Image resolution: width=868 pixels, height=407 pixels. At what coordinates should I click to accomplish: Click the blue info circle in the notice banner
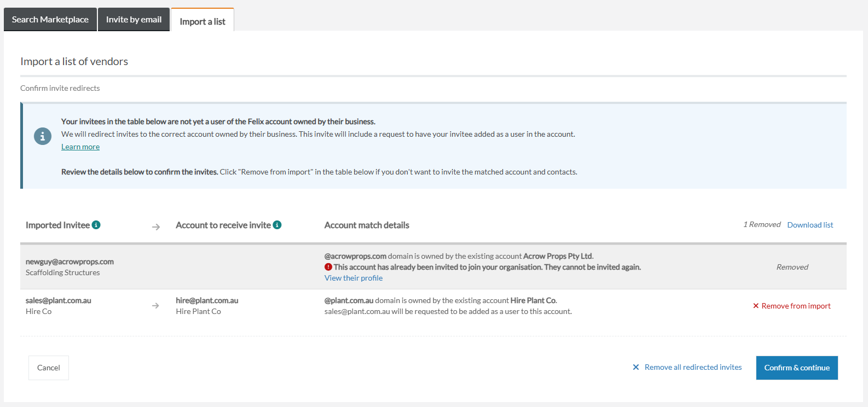click(43, 136)
